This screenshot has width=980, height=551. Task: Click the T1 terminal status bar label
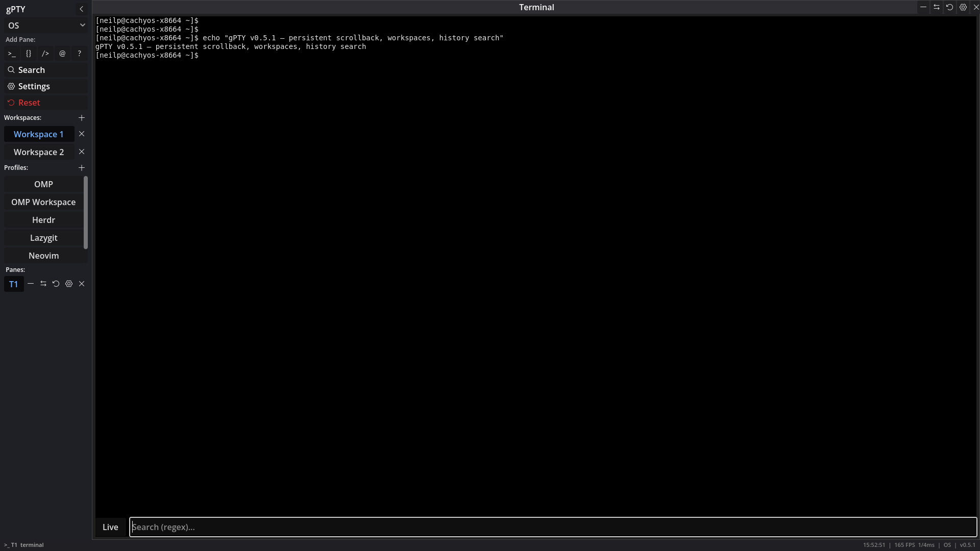(x=24, y=545)
